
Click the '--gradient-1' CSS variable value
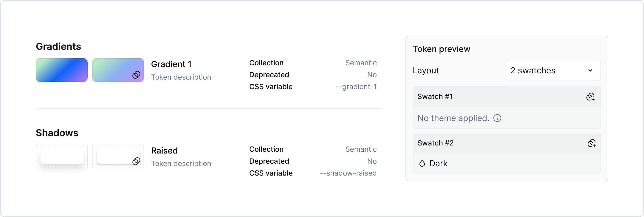pos(356,87)
